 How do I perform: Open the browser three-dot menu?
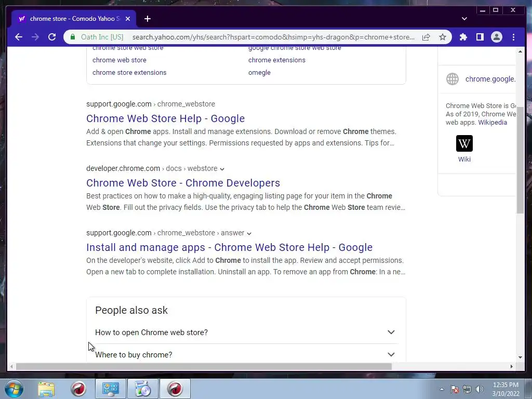(513, 37)
